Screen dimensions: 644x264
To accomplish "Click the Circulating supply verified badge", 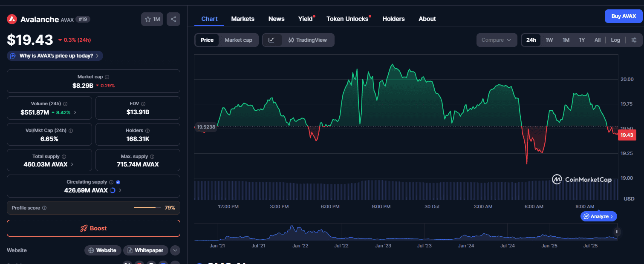I will coord(118,182).
